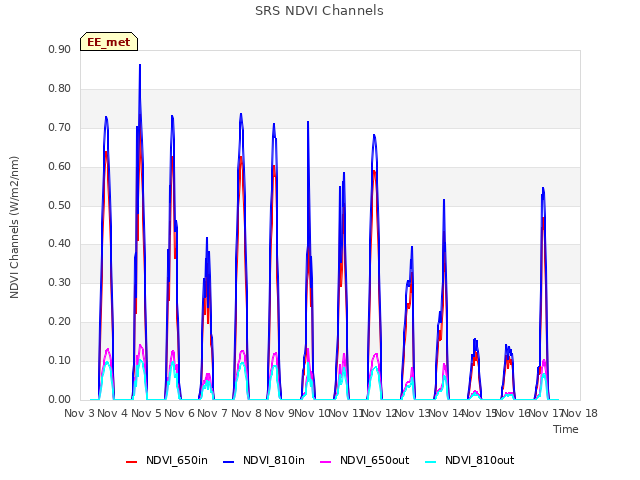The image size is (640, 480).
Task: Click the Time x-axis title
Action: point(566,429)
